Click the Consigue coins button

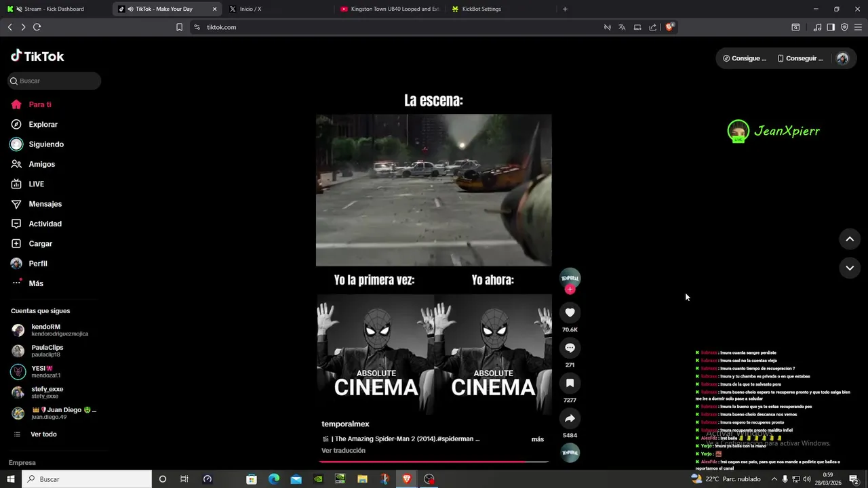(x=745, y=58)
